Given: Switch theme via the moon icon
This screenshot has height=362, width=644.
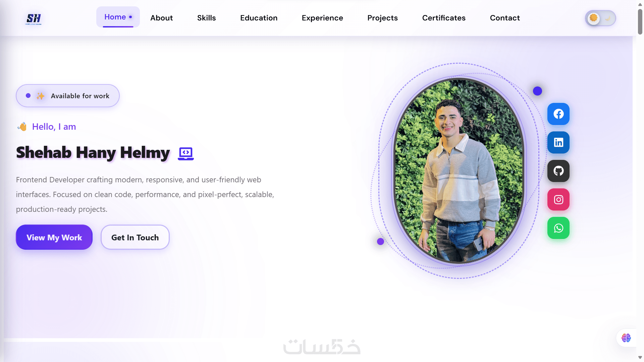Looking at the screenshot, I should coord(608,18).
